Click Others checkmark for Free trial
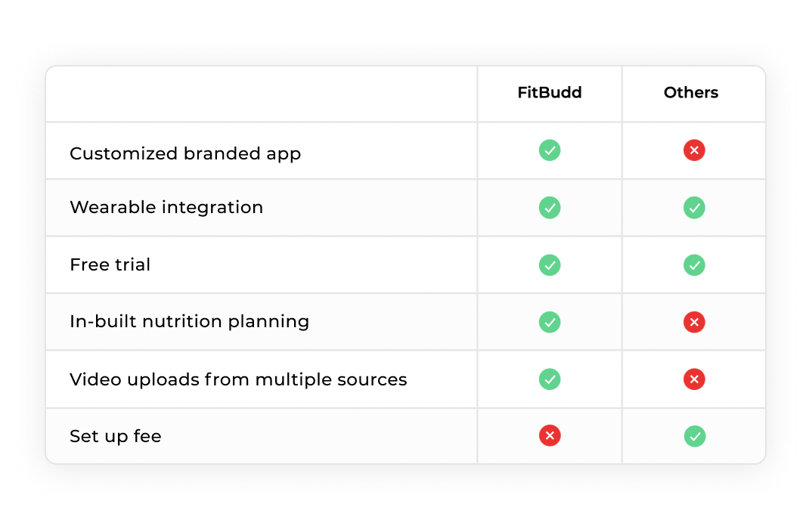Image resolution: width=812 pixels, height=529 pixels. (694, 265)
